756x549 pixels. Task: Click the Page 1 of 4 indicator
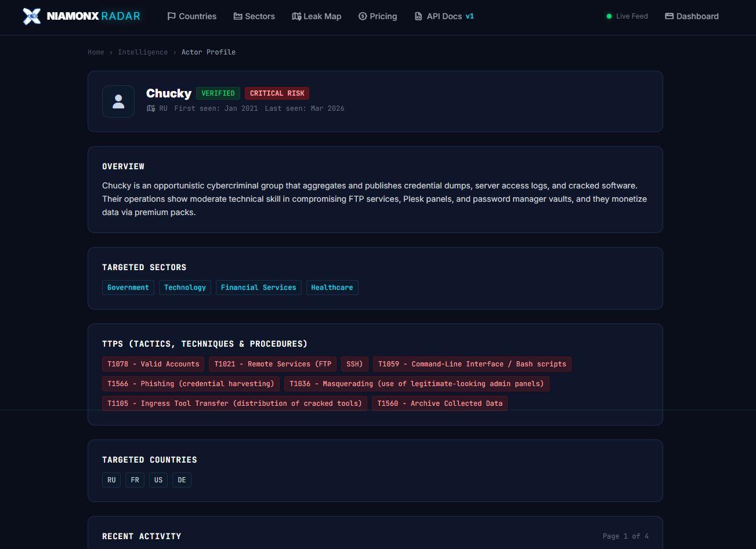tap(625, 536)
